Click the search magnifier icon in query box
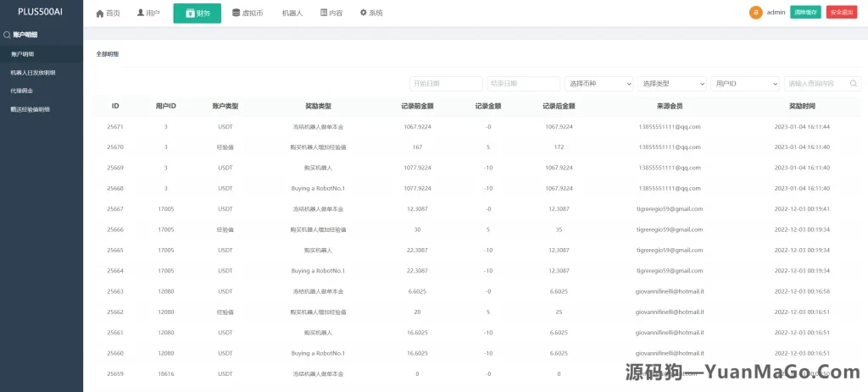The image size is (868, 392). (854, 84)
